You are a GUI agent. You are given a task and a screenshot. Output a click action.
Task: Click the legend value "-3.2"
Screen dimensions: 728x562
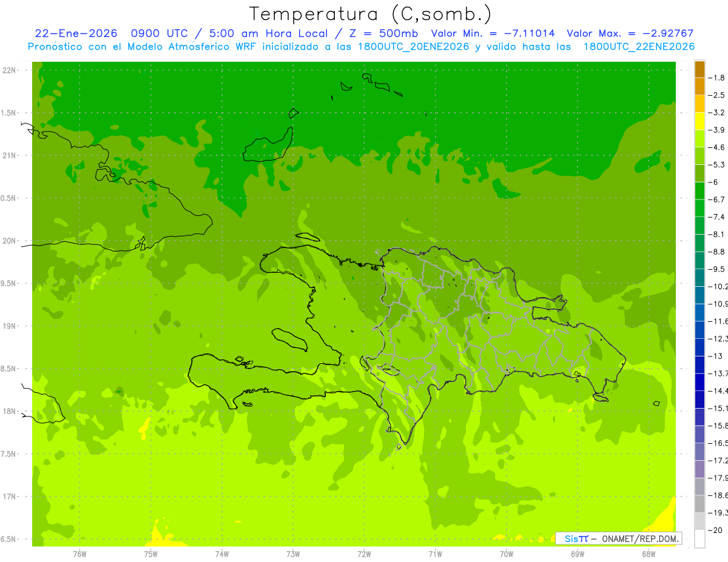(718, 113)
